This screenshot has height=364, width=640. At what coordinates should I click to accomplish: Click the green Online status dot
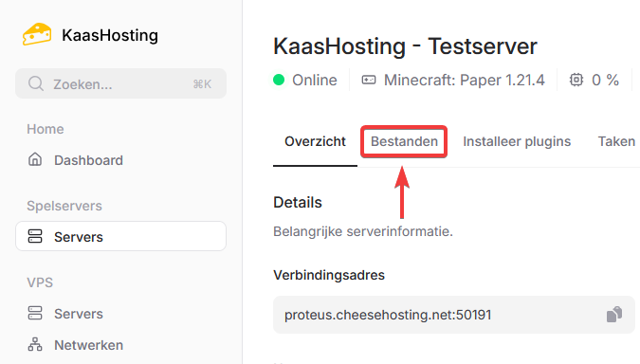tap(279, 80)
